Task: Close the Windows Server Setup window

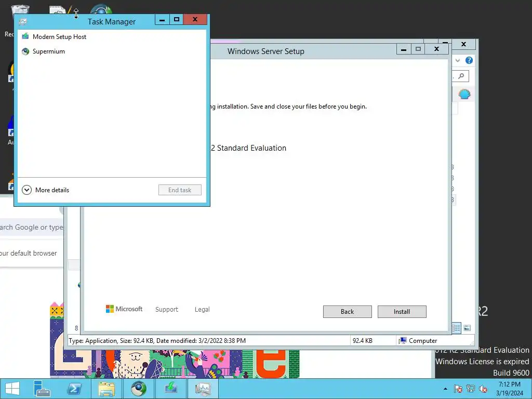Action: coord(436,49)
